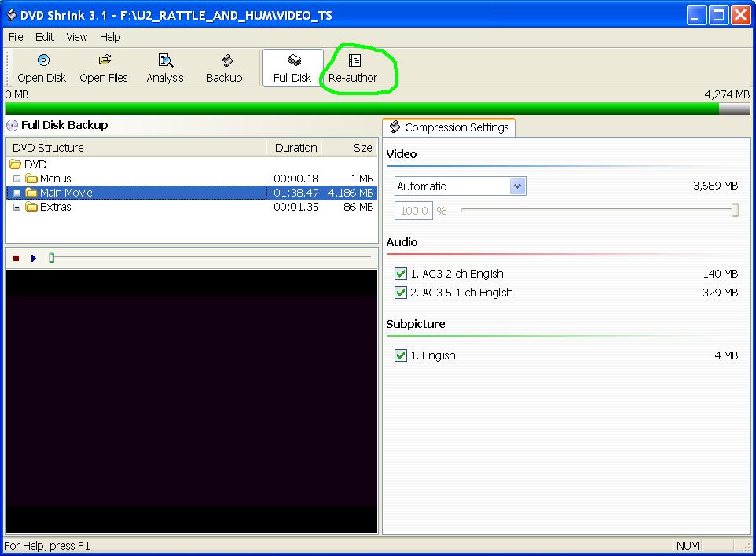Uncheck AC3 2-ch English audio
This screenshot has height=556, width=756.
[x=401, y=274]
